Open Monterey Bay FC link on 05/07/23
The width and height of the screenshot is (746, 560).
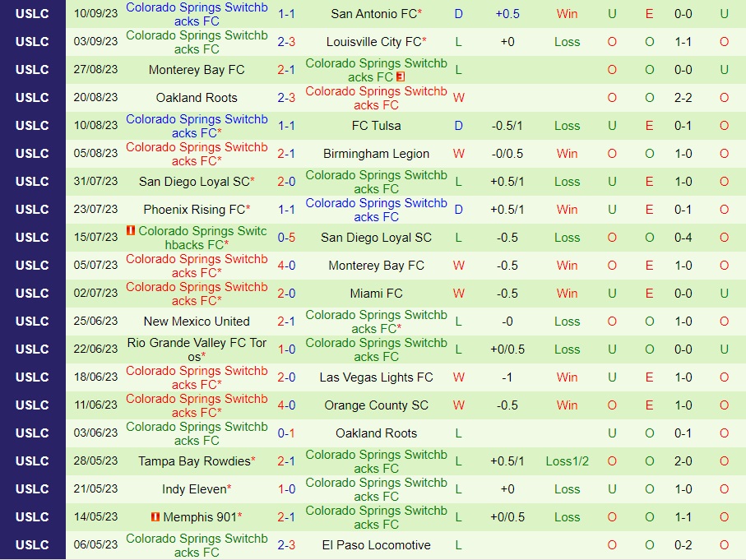(376, 266)
